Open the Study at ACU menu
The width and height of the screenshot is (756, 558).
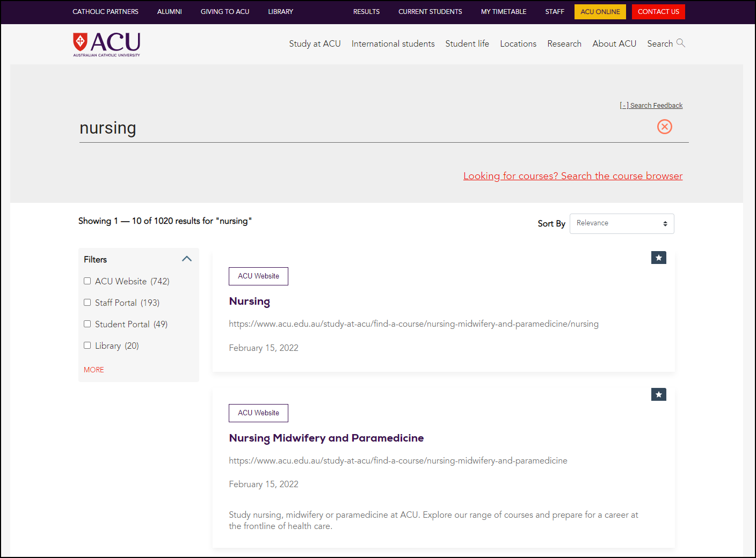[315, 43]
